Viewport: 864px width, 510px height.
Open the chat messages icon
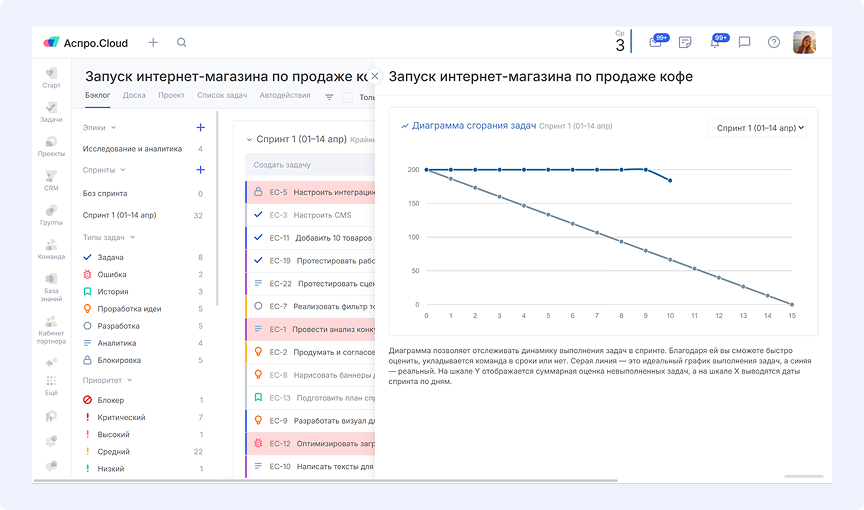744,42
